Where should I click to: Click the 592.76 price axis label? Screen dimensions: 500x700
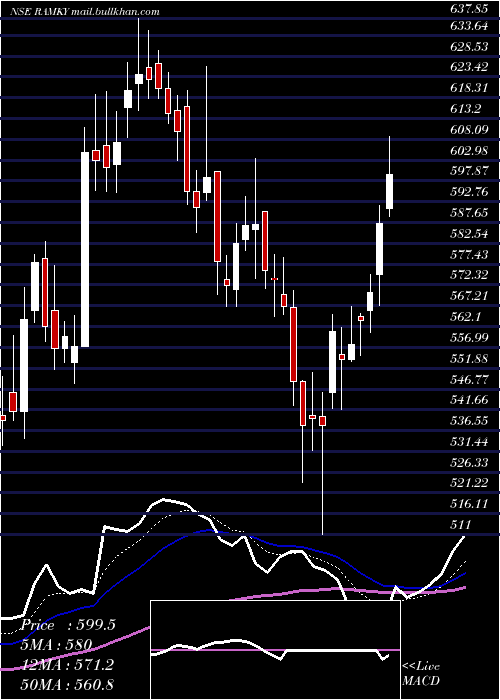pyautogui.click(x=469, y=192)
